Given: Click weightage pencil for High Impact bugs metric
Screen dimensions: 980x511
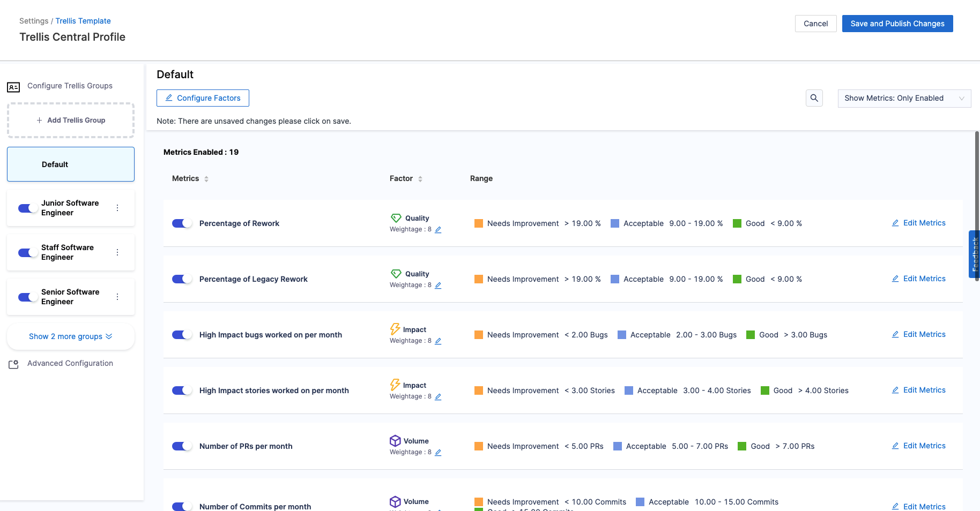Looking at the screenshot, I should (438, 341).
